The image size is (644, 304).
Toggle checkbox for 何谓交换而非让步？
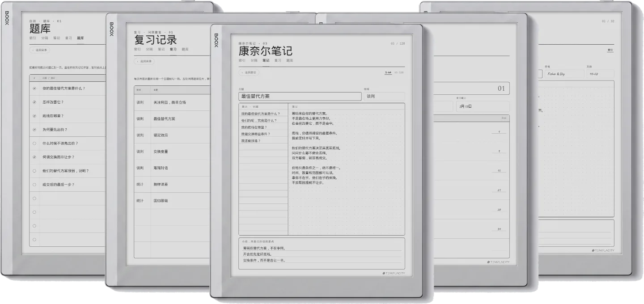pos(34,157)
